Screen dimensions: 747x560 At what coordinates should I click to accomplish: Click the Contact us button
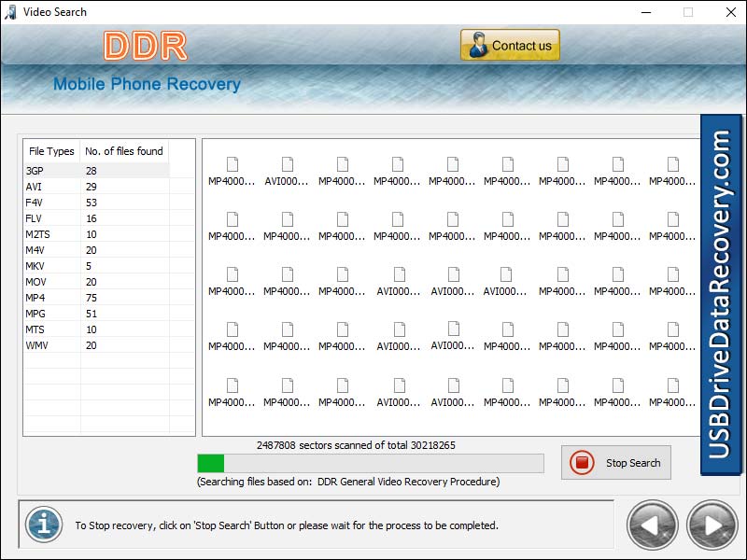pos(510,44)
